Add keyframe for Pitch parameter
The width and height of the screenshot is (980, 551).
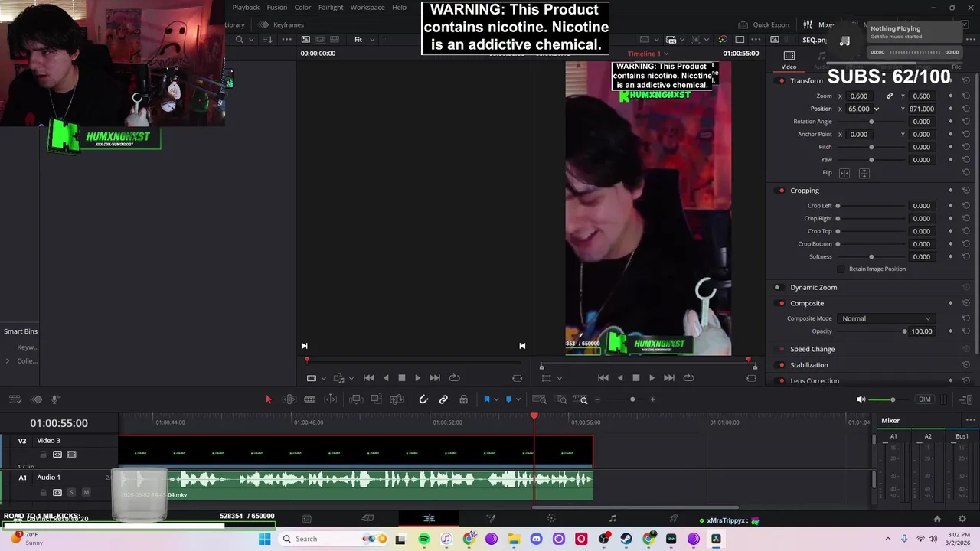pos(950,147)
